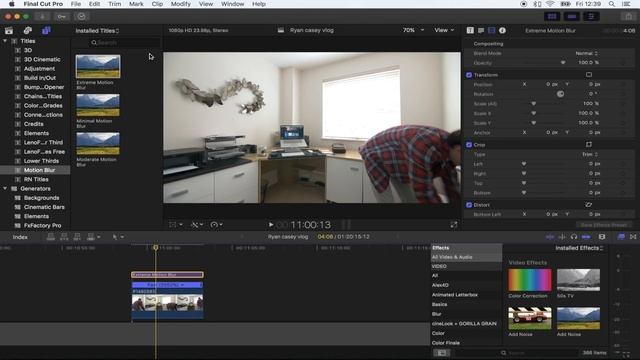Viewport: 640px width, 360px height.
Task: Select the Extreme Motion Blur title thumbnail
Action: (x=98, y=67)
